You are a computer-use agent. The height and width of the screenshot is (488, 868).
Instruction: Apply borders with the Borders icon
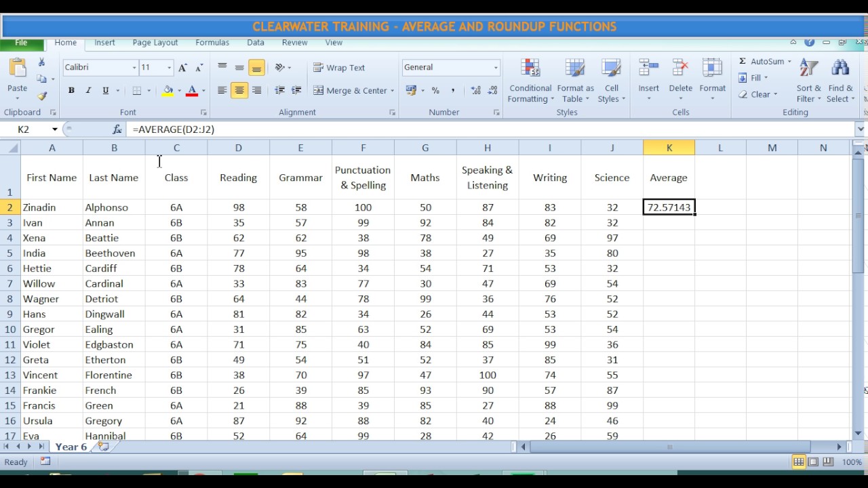137,91
